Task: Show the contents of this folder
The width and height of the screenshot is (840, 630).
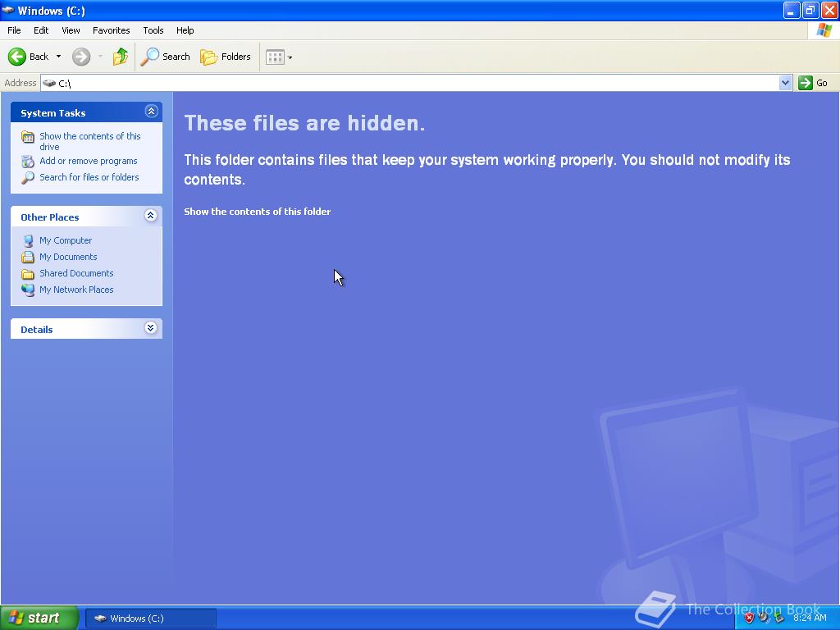Action: pos(257,212)
